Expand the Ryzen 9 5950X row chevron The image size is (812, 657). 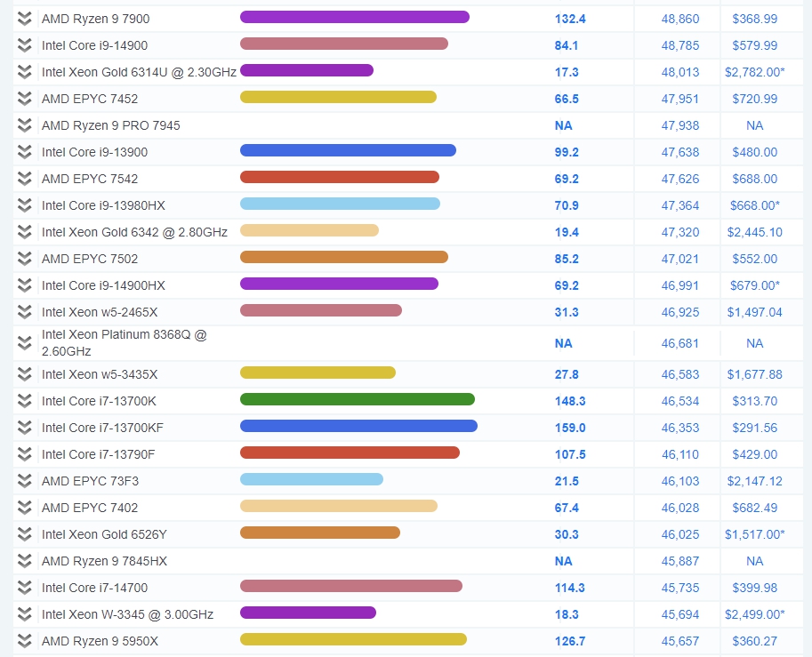pos(24,642)
